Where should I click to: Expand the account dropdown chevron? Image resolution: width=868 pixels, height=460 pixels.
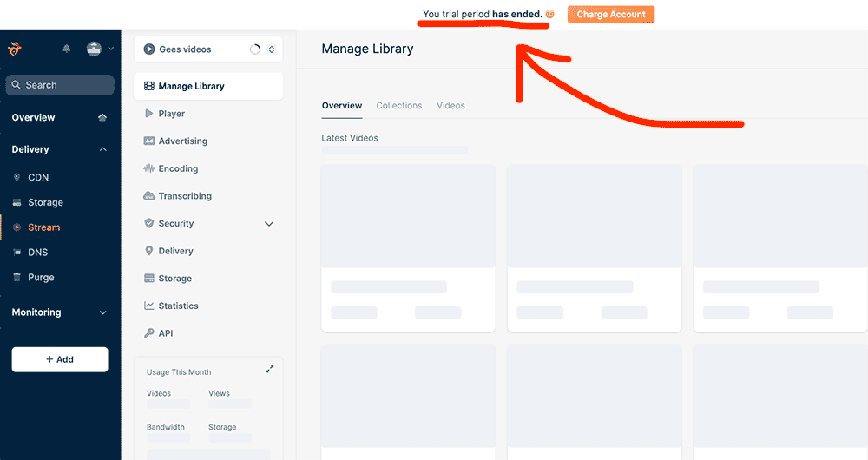[x=111, y=49]
